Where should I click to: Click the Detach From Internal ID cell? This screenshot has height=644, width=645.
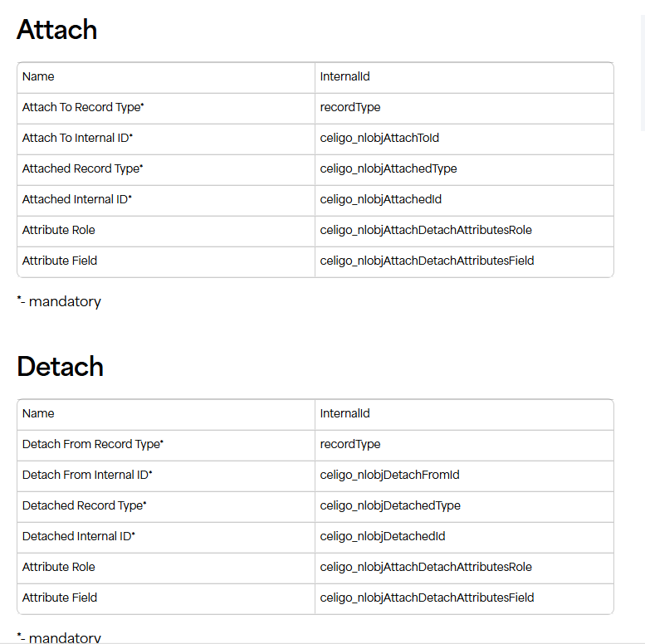click(x=87, y=475)
